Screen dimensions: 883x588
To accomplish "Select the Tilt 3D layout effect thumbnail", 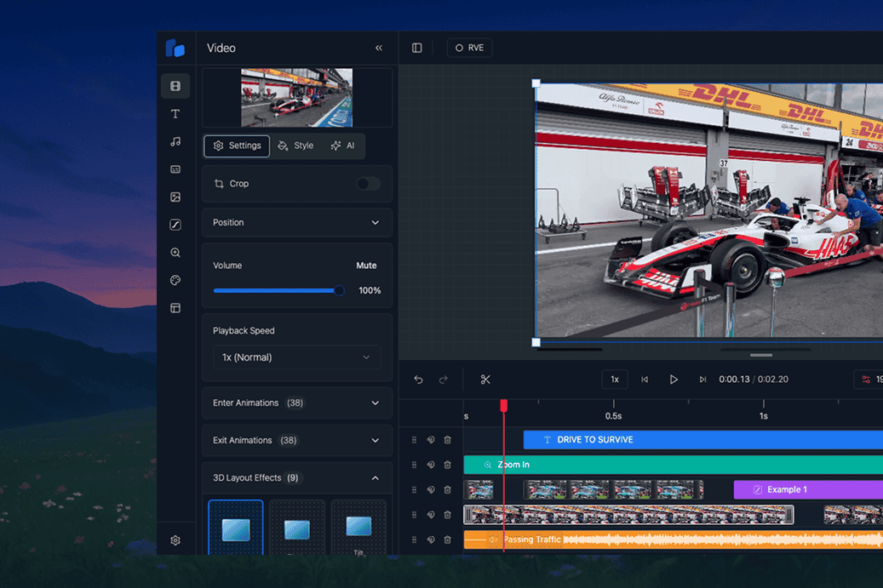I will coord(358,528).
